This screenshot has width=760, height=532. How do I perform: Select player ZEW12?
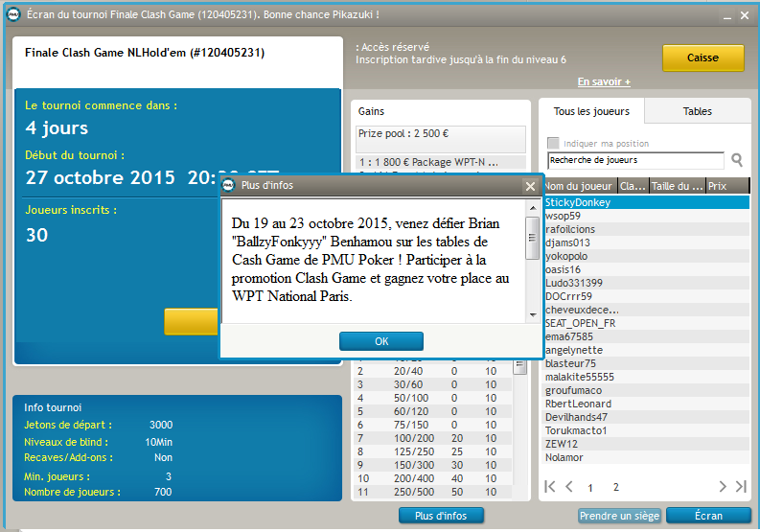coord(646,444)
